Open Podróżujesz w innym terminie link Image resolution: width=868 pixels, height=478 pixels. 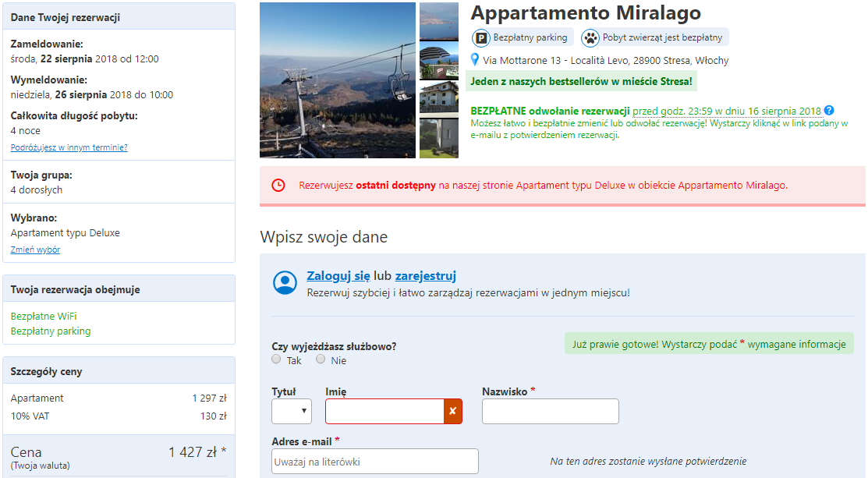(69, 147)
